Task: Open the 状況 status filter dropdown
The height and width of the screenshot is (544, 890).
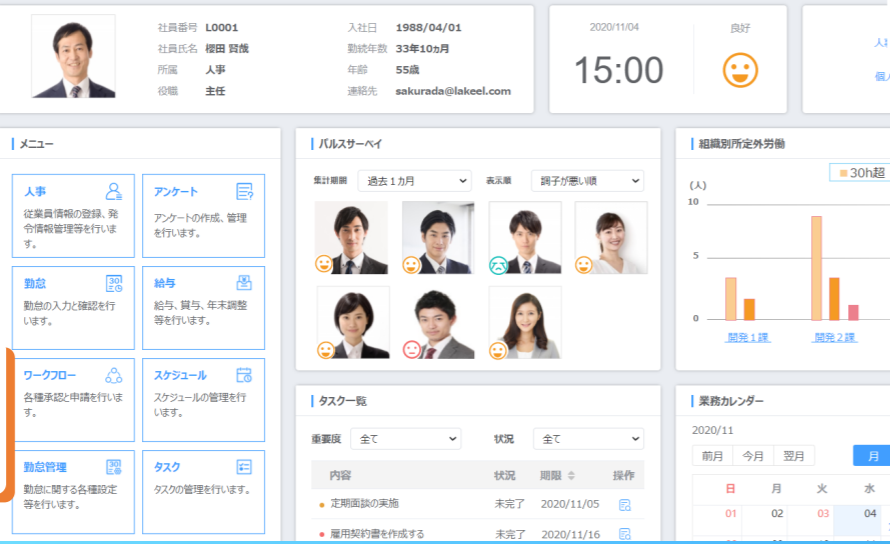Action: tap(588, 439)
